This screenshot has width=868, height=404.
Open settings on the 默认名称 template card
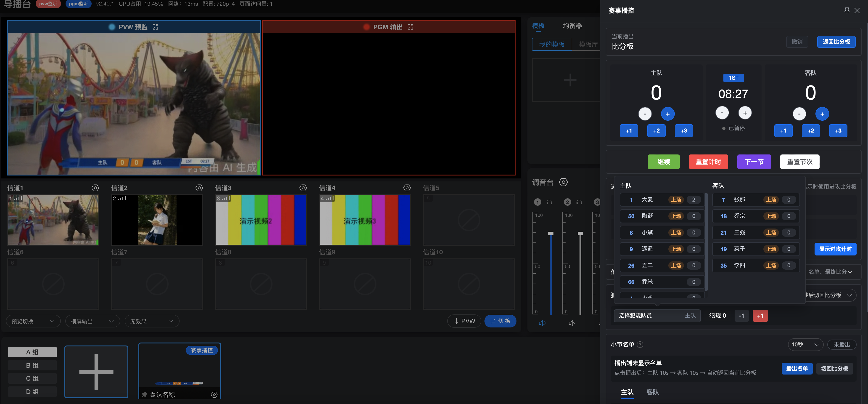click(x=214, y=395)
